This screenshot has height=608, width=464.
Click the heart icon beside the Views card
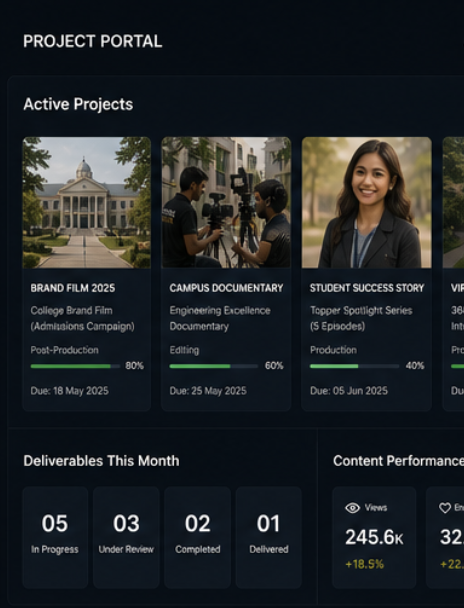coord(445,508)
